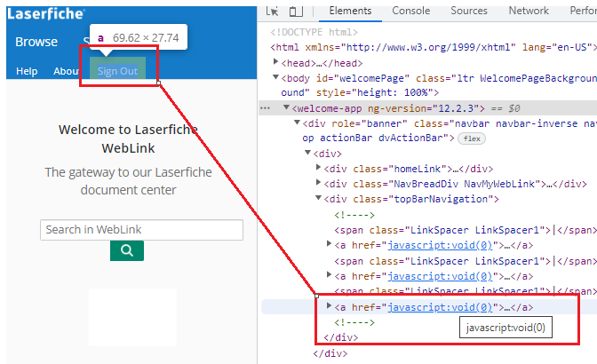Click the green search magnifier button
Screen dimensions: 597x364
pos(127,250)
